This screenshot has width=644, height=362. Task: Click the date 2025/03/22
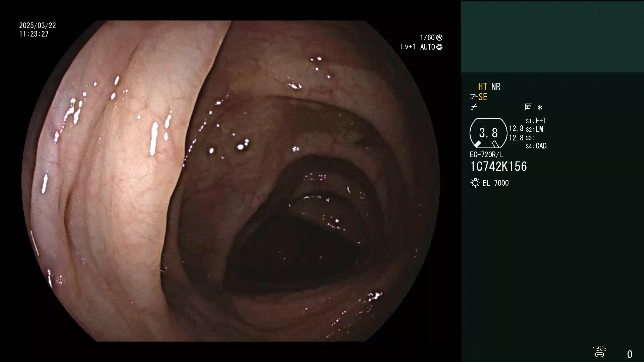coord(38,25)
